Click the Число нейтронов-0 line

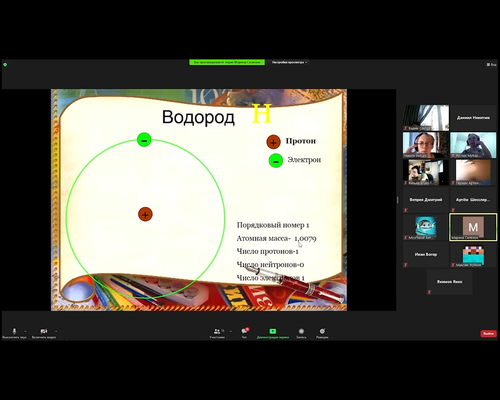270,265
